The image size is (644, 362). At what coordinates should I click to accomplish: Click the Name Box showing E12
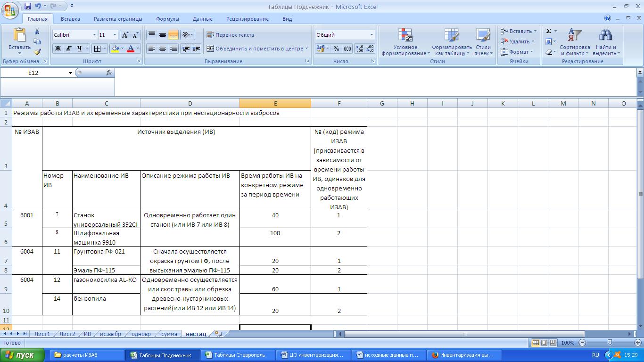pos(33,73)
